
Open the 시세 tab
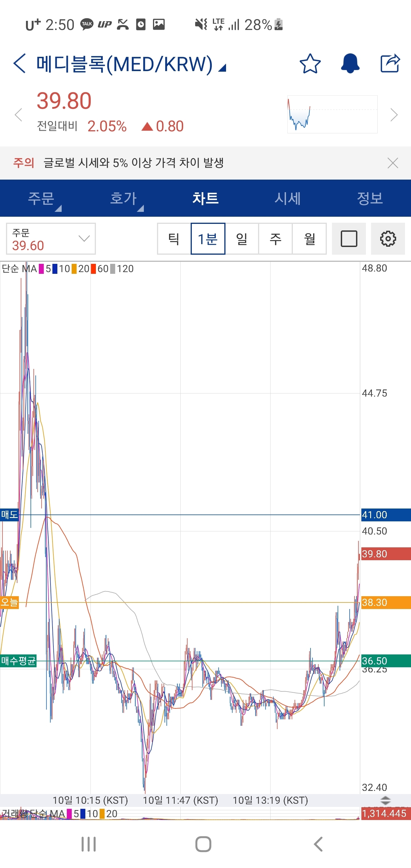(x=287, y=198)
